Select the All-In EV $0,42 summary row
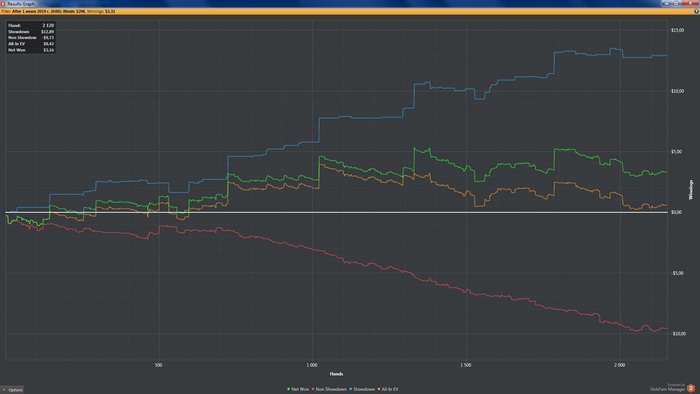Viewport: 700px width, 394px height. coord(31,44)
